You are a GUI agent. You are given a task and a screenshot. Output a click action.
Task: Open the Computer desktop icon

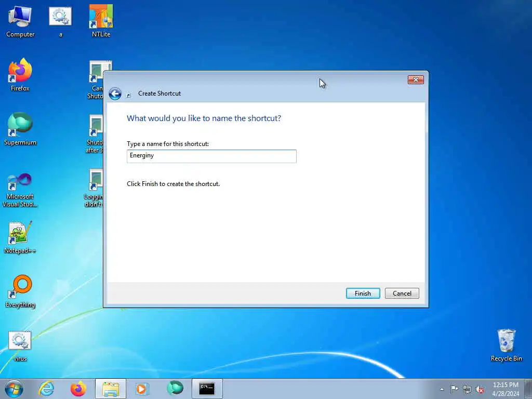click(20, 21)
